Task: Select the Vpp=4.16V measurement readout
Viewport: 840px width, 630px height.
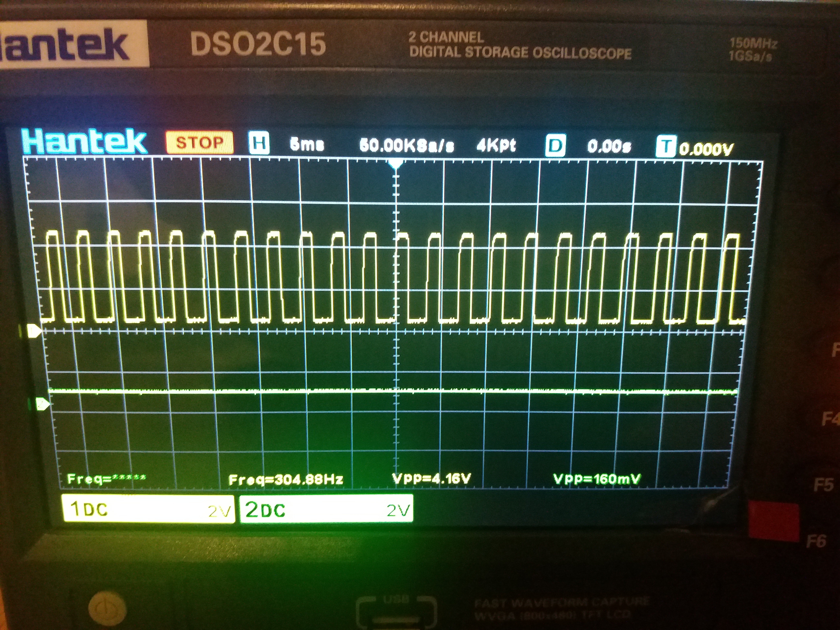Action: click(432, 478)
